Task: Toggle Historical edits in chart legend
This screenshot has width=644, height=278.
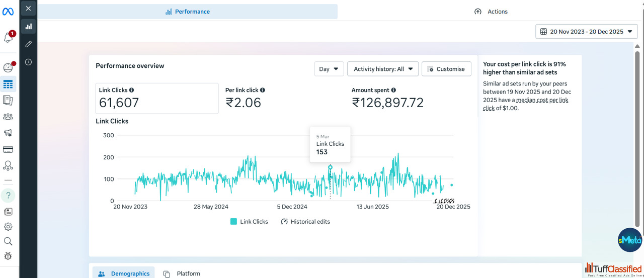Action: click(305, 222)
